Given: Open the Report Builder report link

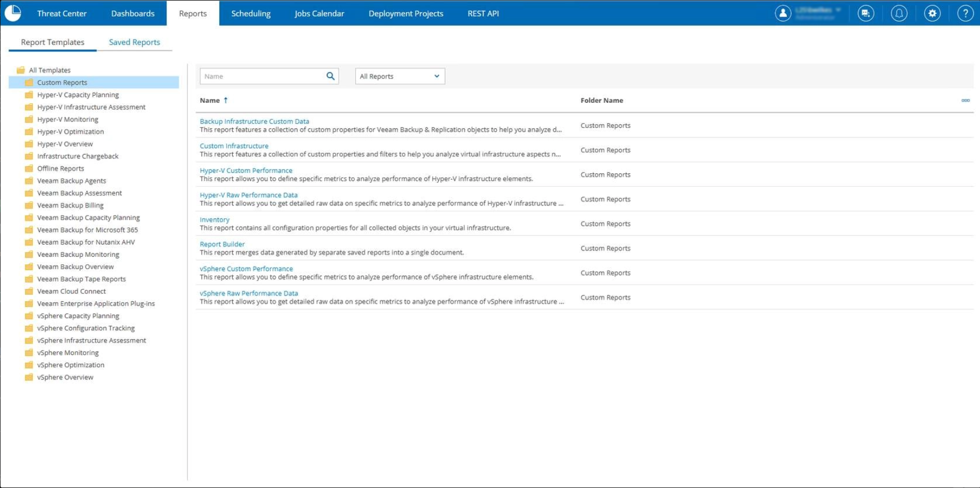Looking at the screenshot, I should point(222,244).
